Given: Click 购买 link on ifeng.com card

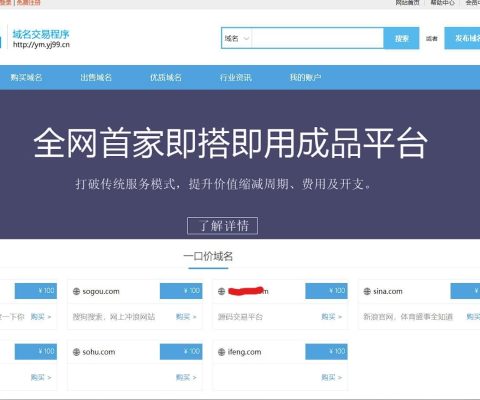Looking at the screenshot, I should pos(331,377).
